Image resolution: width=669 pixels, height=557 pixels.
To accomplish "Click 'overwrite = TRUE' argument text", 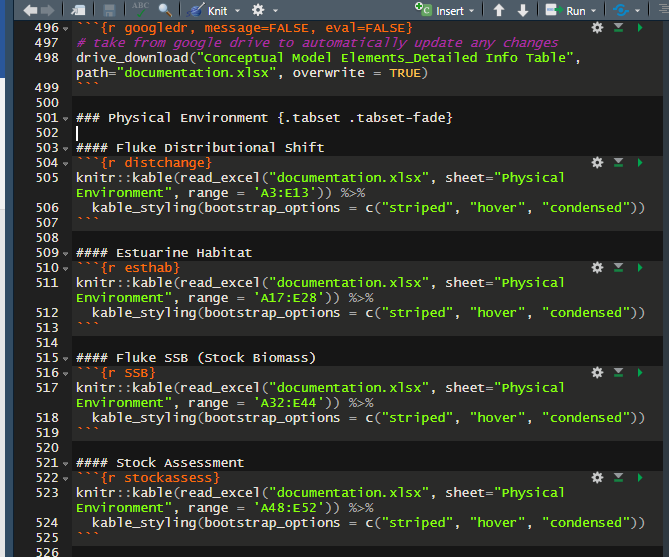I will pos(357,73).
